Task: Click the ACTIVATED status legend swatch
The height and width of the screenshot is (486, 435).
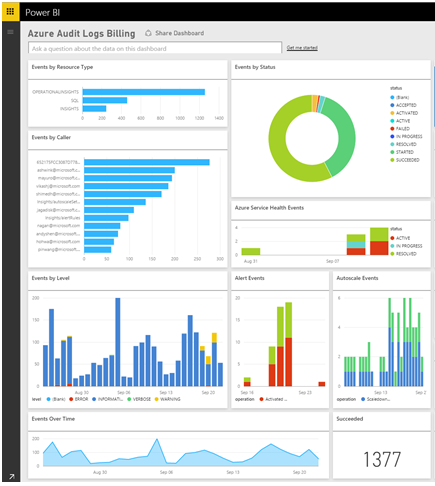Action: (392, 113)
